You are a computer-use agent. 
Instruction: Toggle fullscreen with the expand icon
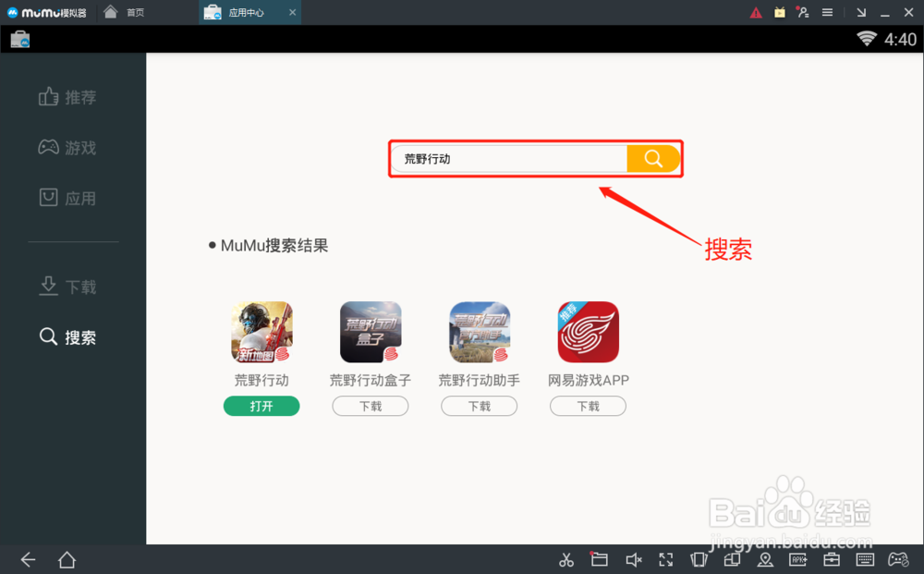(666, 559)
